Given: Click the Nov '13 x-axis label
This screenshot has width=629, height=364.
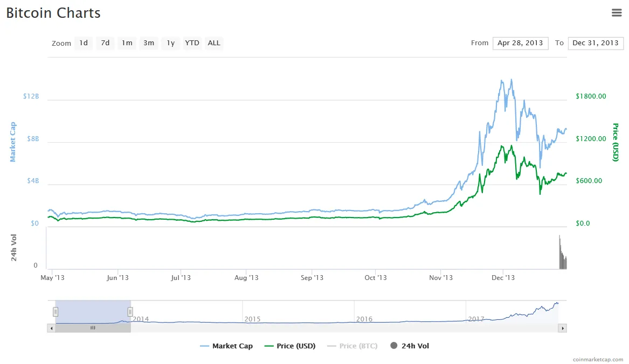Looking at the screenshot, I should (441, 278).
